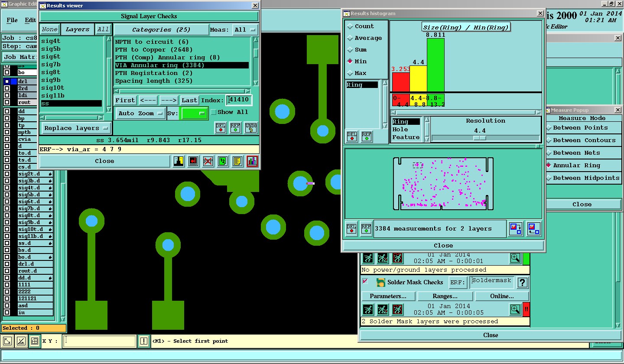Click the crossed-out REF icon in Results viewer
This screenshot has height=364, width=624.
pyautogui.click(x=208, y=161)
